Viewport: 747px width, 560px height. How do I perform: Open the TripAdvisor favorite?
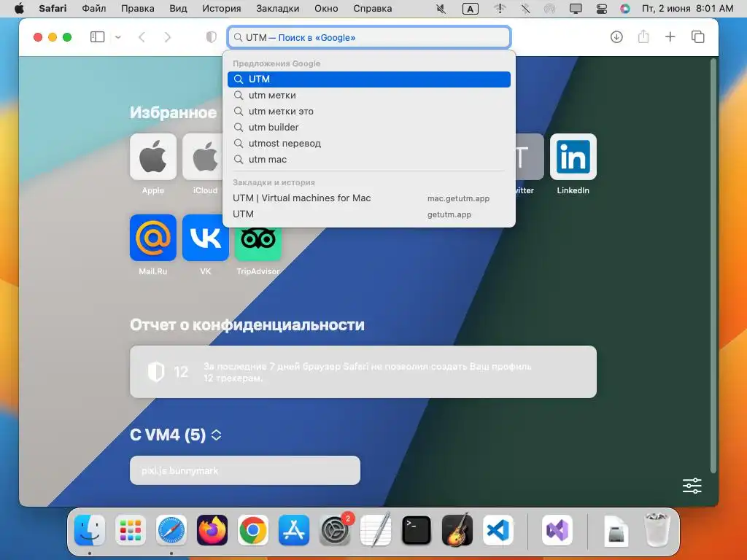point(258,243)
